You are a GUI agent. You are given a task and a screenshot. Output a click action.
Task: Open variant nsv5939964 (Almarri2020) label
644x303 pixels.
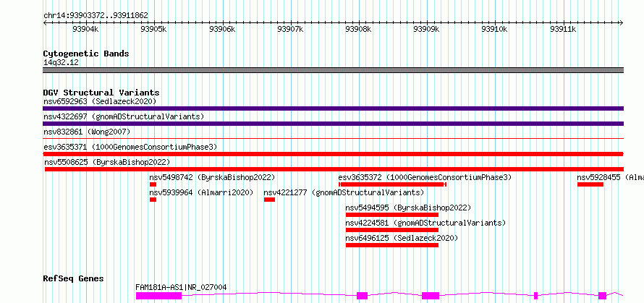(201, 192)
